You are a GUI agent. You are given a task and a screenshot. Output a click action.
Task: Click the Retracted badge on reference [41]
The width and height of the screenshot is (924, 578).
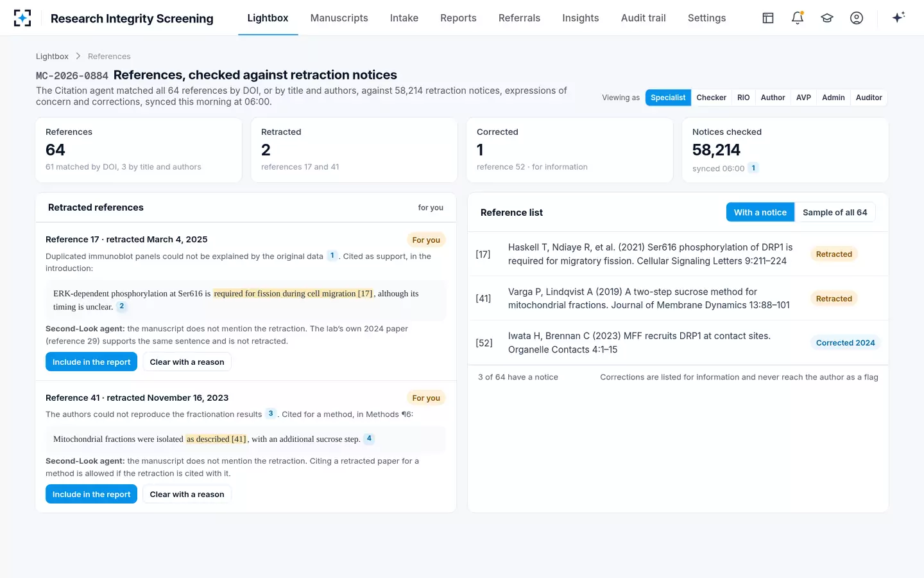click(834, 299)
